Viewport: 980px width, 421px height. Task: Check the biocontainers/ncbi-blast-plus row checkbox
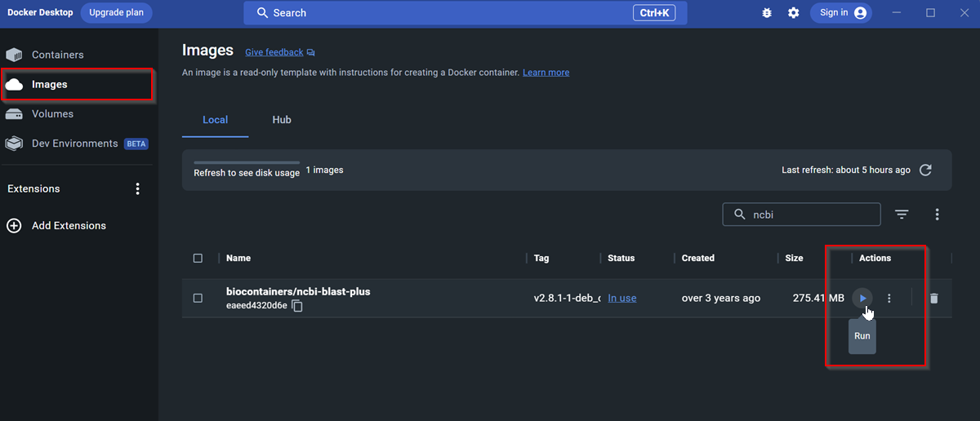point(198,299)
